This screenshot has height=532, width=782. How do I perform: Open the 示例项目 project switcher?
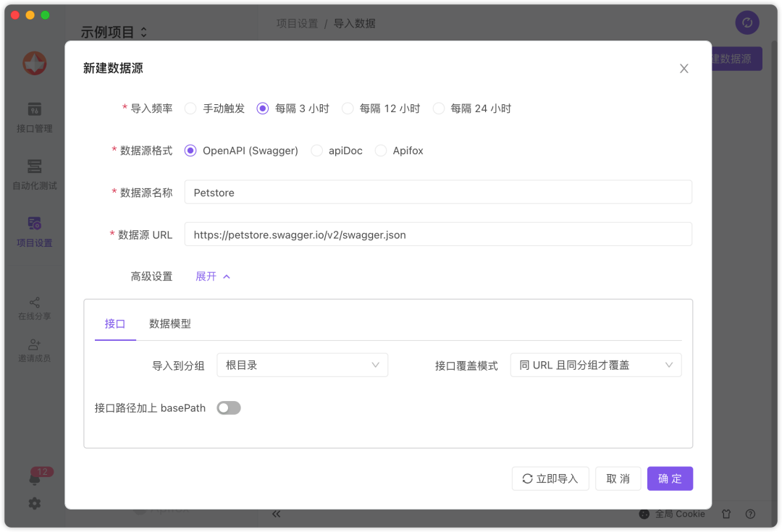pos(114,33)
